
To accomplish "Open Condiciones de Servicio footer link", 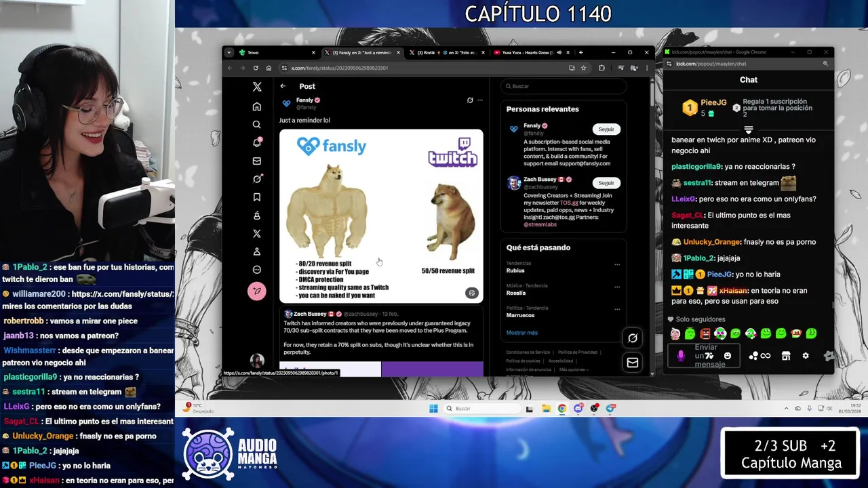I will (528, 352).
